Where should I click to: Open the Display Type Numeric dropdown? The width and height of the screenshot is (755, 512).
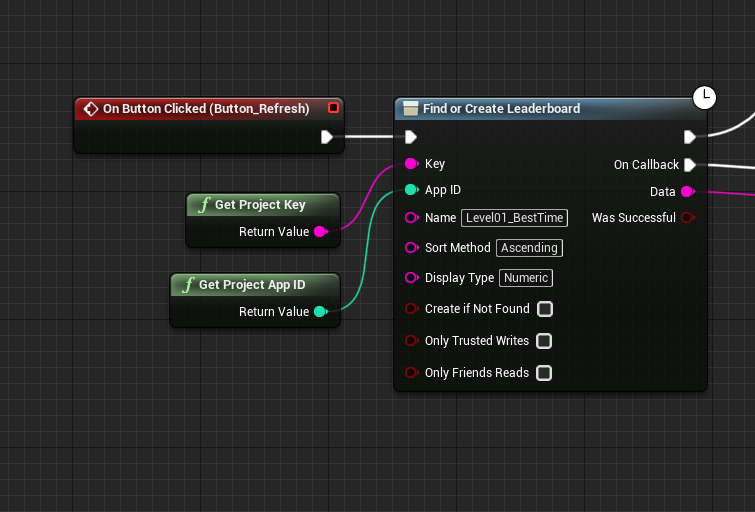(526, 278)
